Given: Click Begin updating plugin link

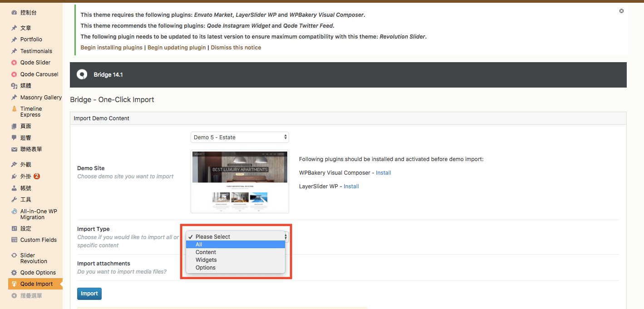Looking at the screenshot, I should pos(177,48).
